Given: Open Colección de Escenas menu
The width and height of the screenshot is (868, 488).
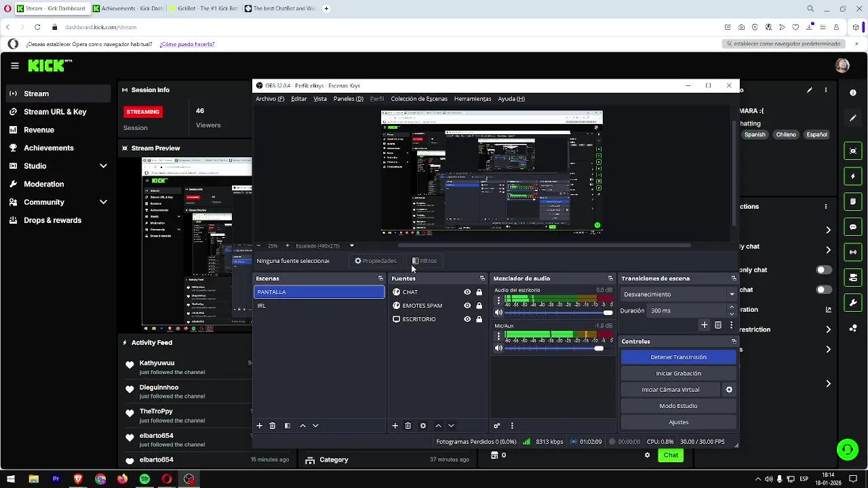Looking at the screenshot, I should point(419,99).
